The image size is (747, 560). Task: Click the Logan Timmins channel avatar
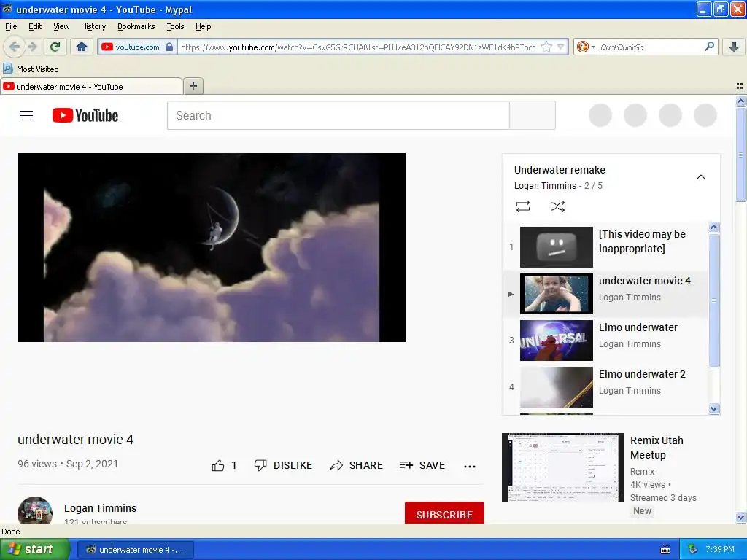[35, 510]
